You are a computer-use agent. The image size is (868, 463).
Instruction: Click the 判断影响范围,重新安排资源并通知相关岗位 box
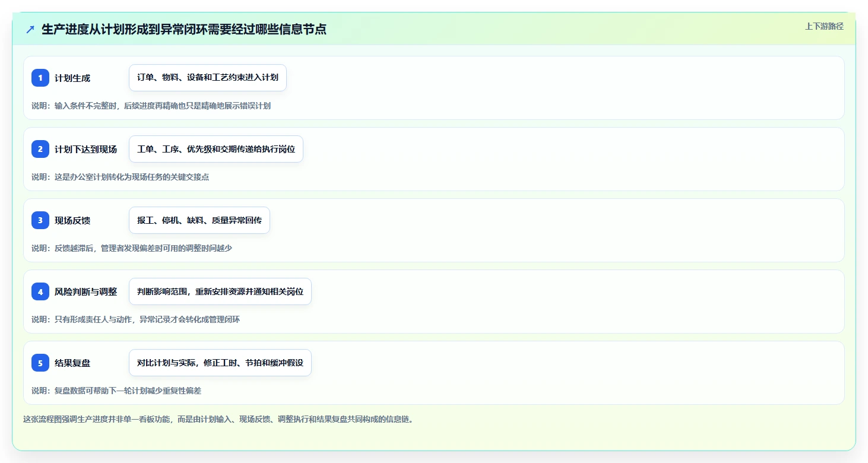click(x=220, y=291)
